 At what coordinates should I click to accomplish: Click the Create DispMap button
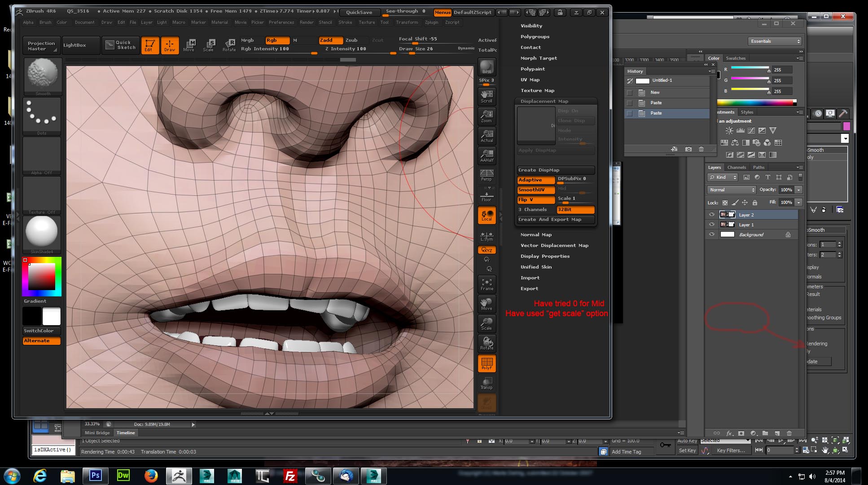click(556, 170)
